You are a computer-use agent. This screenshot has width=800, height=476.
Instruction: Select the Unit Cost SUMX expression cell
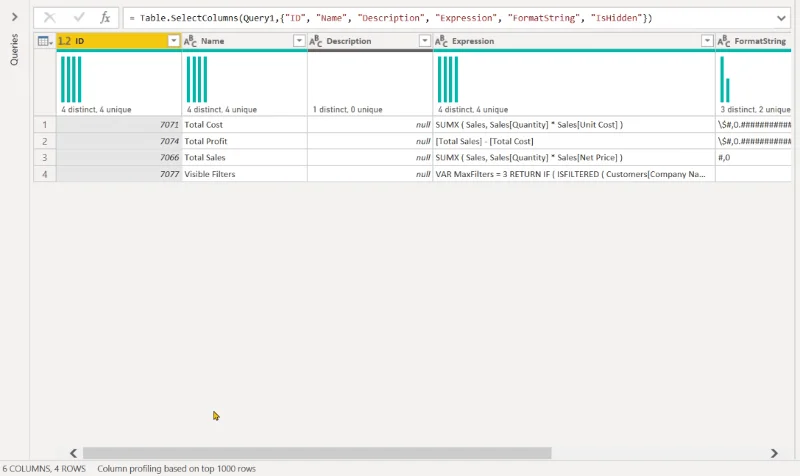pos(574,124)
